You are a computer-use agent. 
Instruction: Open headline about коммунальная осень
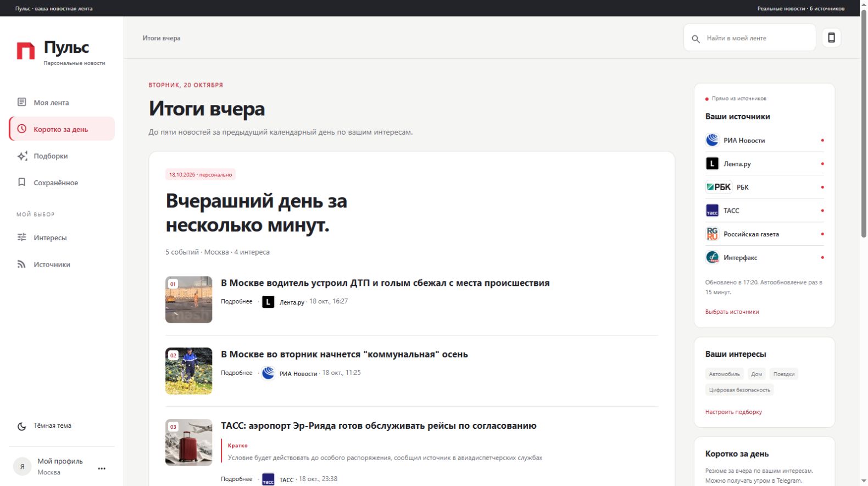click(x=344, y=354)
